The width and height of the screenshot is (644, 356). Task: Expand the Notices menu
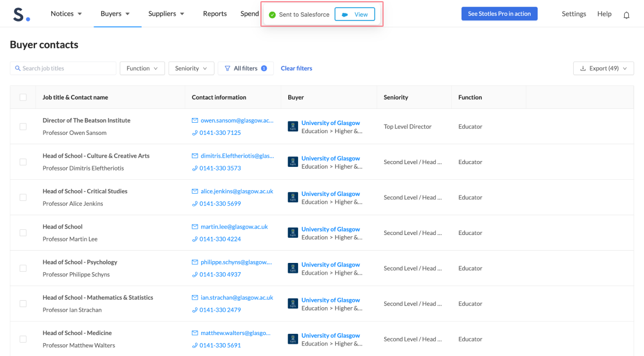(x=66, y=13)
